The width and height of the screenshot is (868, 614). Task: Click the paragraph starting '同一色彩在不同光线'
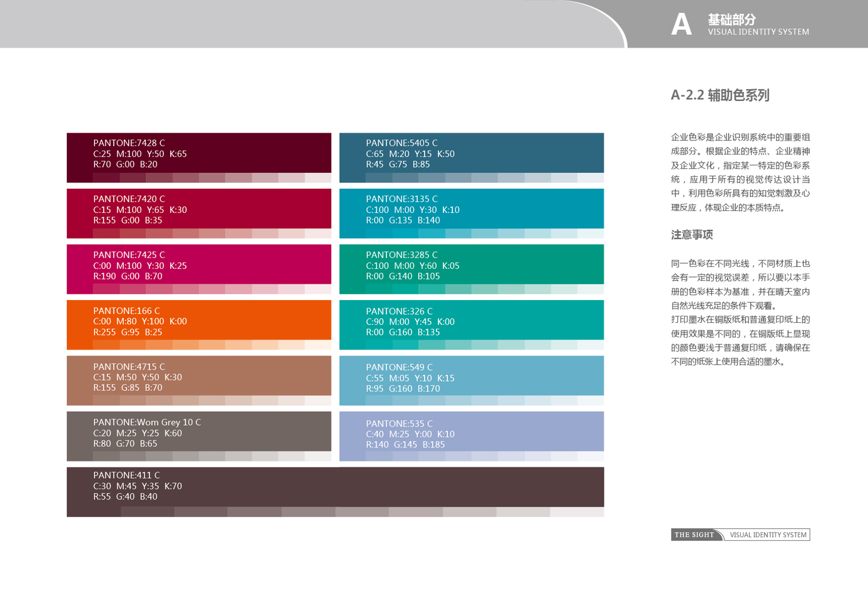(x=741, y=285)
